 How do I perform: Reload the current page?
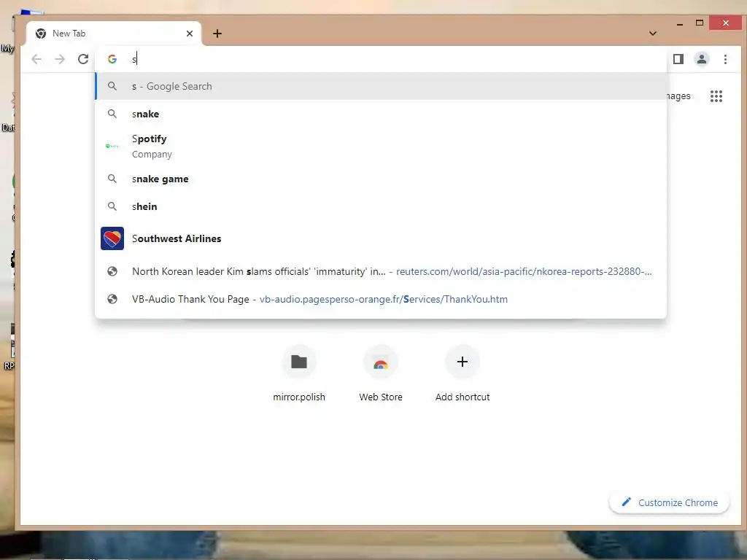83,59
